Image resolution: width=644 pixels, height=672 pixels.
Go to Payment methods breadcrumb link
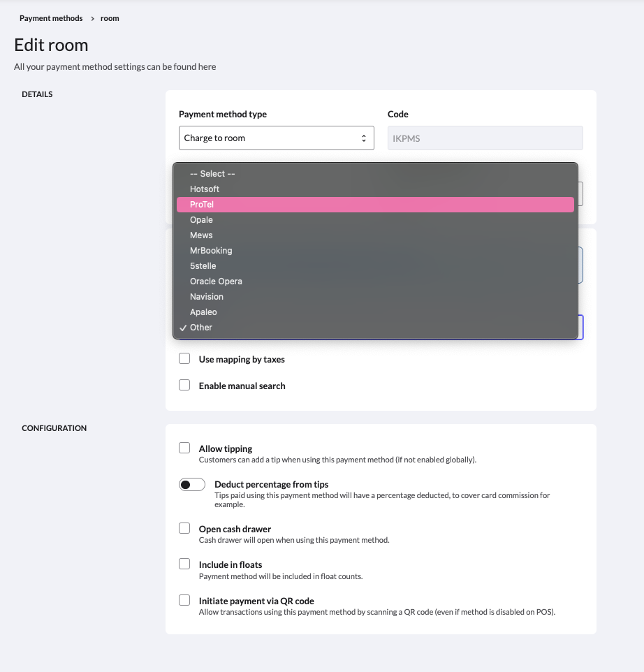[51, 18]
